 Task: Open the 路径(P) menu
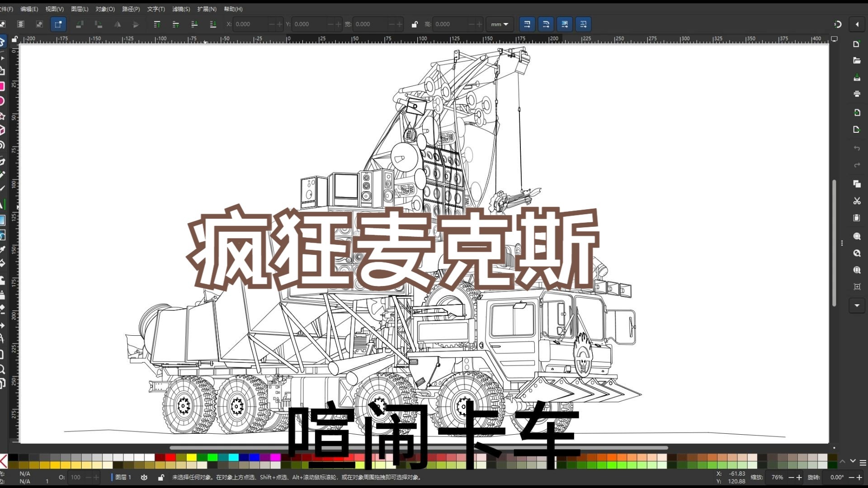tap(131, 9)
